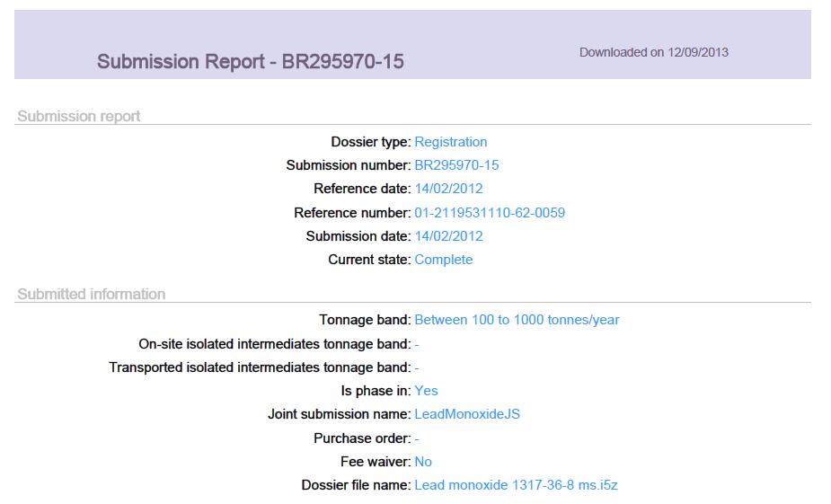Click the 'Reference number:' label
This screenshot has width=831, height=504.
(x=352, y=213)
